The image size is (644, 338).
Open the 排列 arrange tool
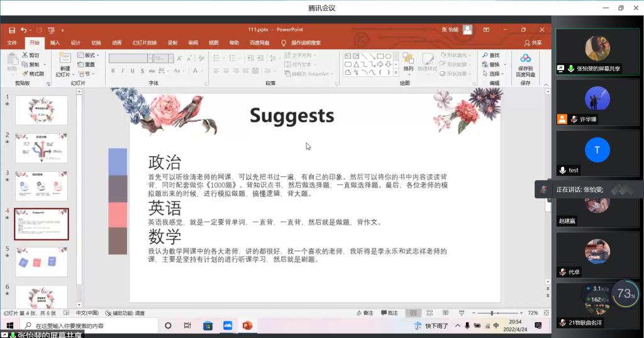408,62
